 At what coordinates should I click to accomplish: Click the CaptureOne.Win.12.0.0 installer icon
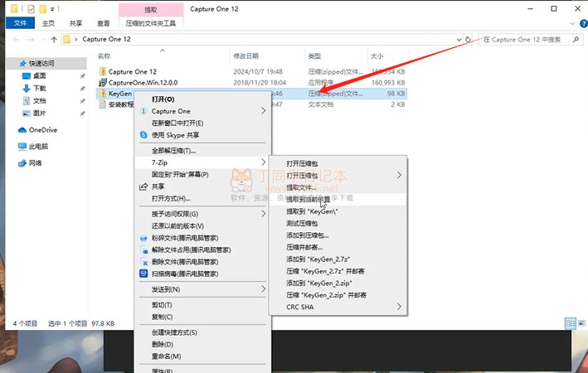point(102,82)
